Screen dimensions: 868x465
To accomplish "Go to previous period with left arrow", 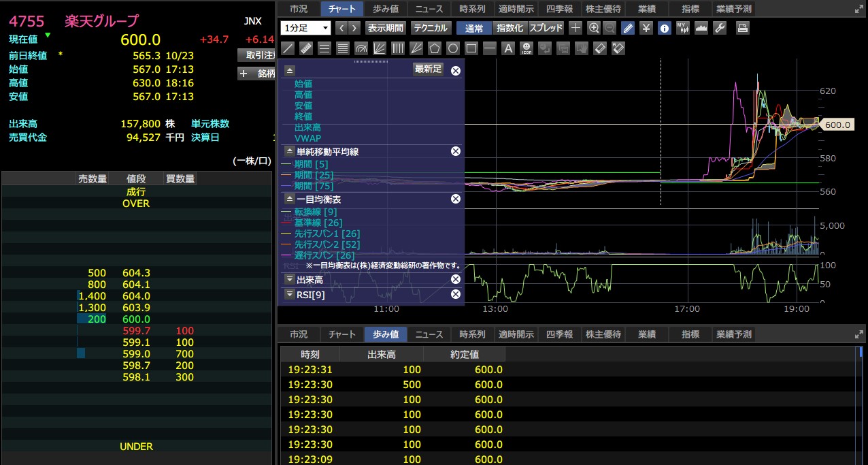I will pyautogui.click(x=341, y=28).
